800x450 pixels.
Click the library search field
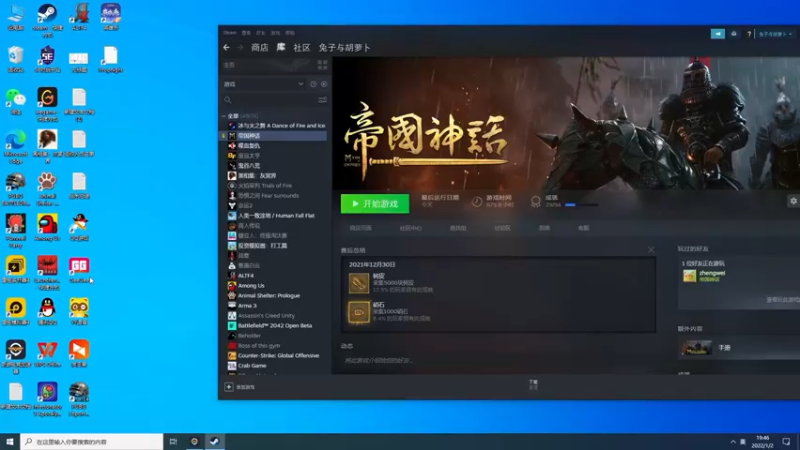[x=270, y=100]
